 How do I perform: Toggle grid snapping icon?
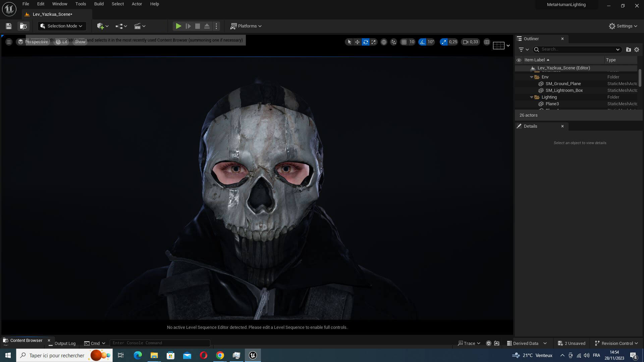(x=404, y=42)
